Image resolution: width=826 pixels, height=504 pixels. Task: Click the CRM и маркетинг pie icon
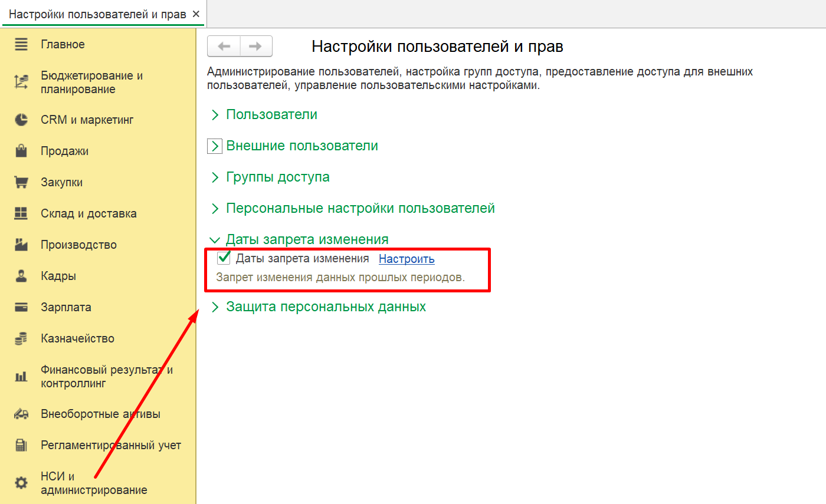click(21, 120)
